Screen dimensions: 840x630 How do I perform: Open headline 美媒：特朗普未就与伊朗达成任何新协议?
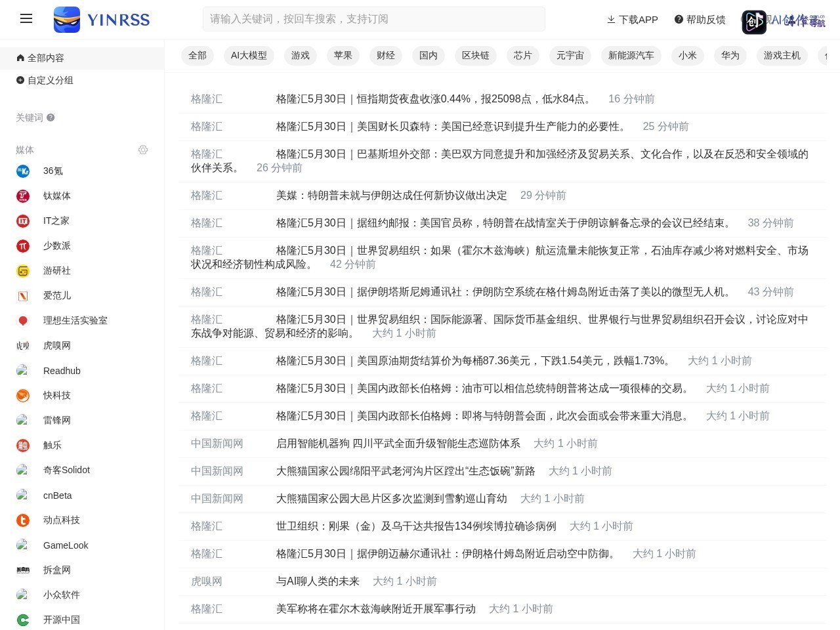392,196
